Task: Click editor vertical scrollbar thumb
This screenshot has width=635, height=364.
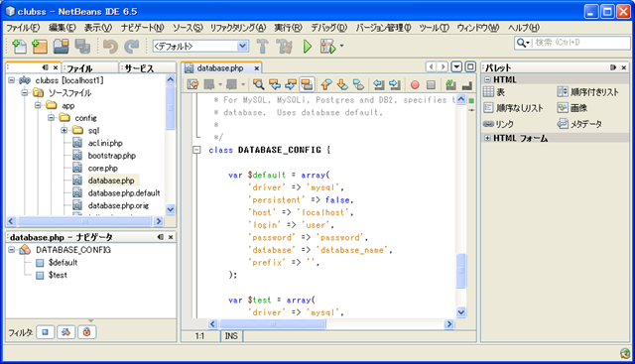Action: click(x=460, y=271)
